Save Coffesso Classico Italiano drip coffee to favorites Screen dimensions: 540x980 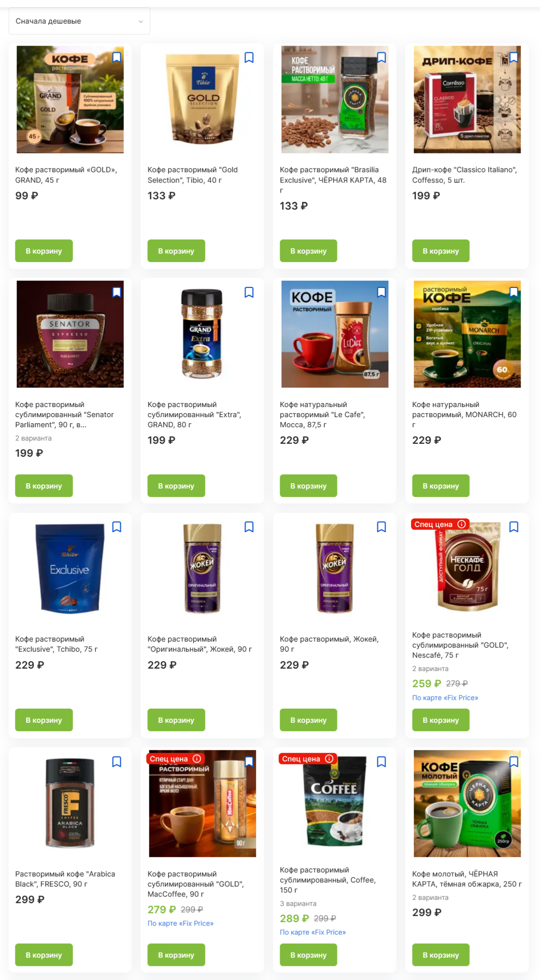click(x=513, y=58)
